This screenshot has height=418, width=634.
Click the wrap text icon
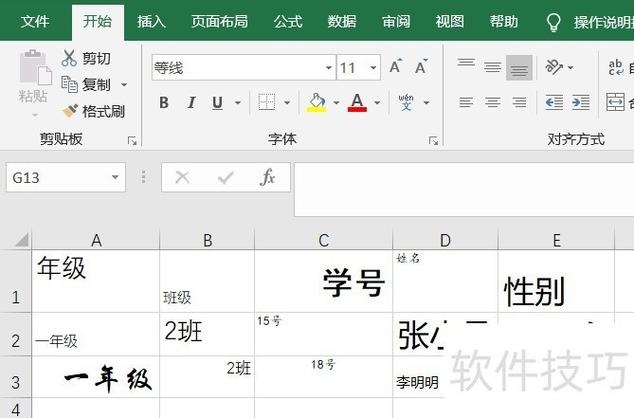coord(616,68)
